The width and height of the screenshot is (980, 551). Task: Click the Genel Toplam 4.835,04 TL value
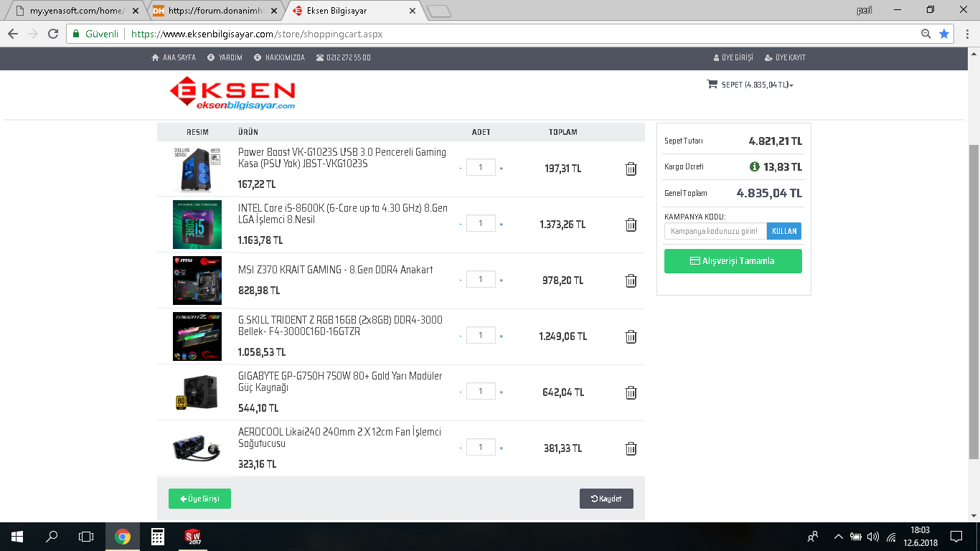click(769, 193)
